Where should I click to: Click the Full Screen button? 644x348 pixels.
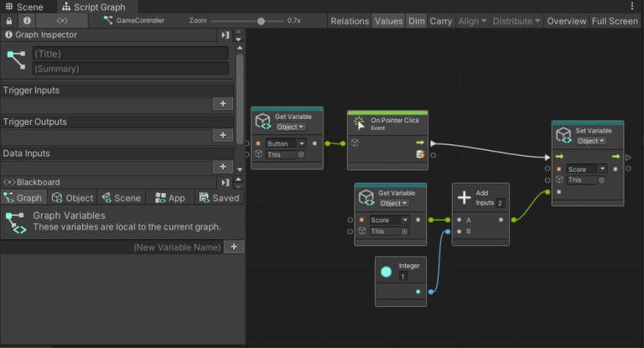pos(615,21)
